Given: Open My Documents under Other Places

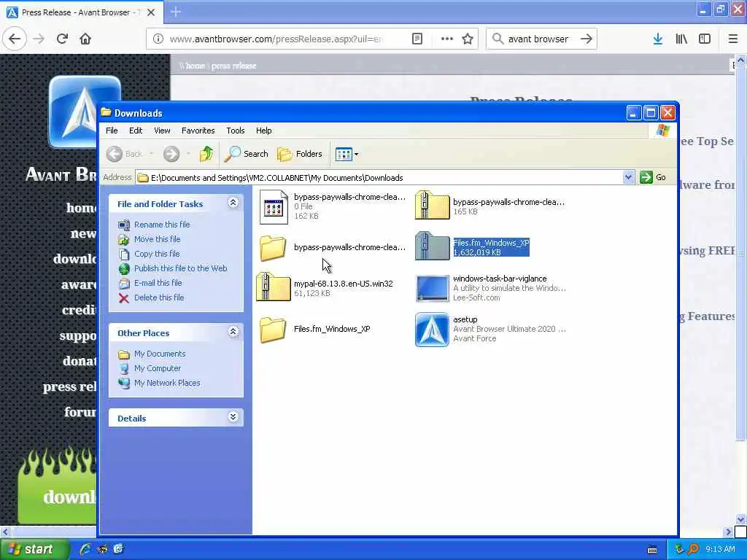Looking at the screenshot, I should 160,354.
